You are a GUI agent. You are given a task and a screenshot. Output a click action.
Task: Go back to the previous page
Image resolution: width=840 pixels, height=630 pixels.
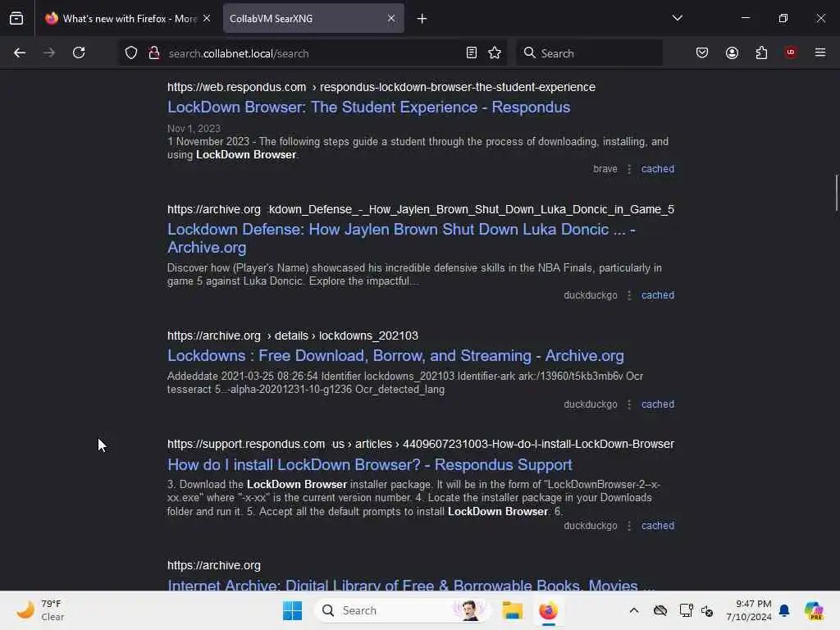click(x=20, y=52)
